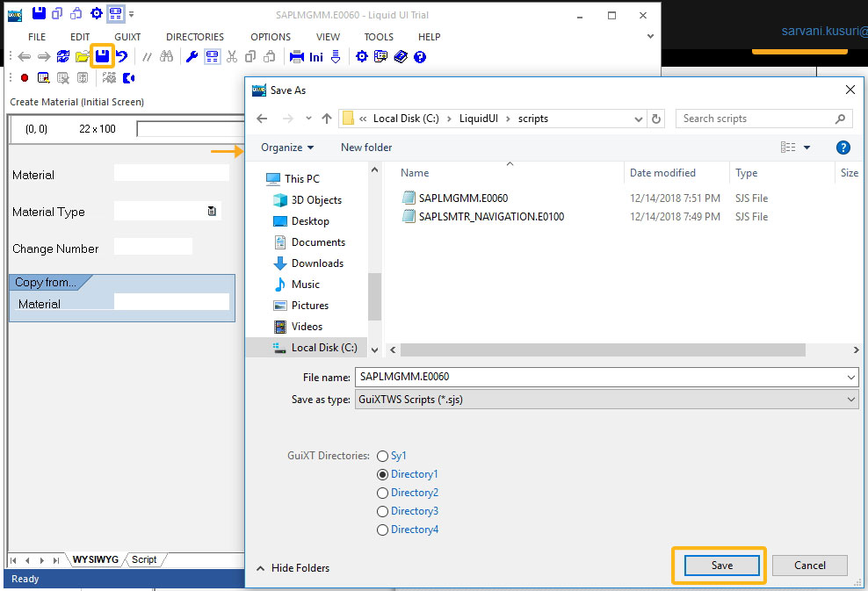Click the Save As back navigation arrow
The image size is (868, 591).
[x=262, y=119]
